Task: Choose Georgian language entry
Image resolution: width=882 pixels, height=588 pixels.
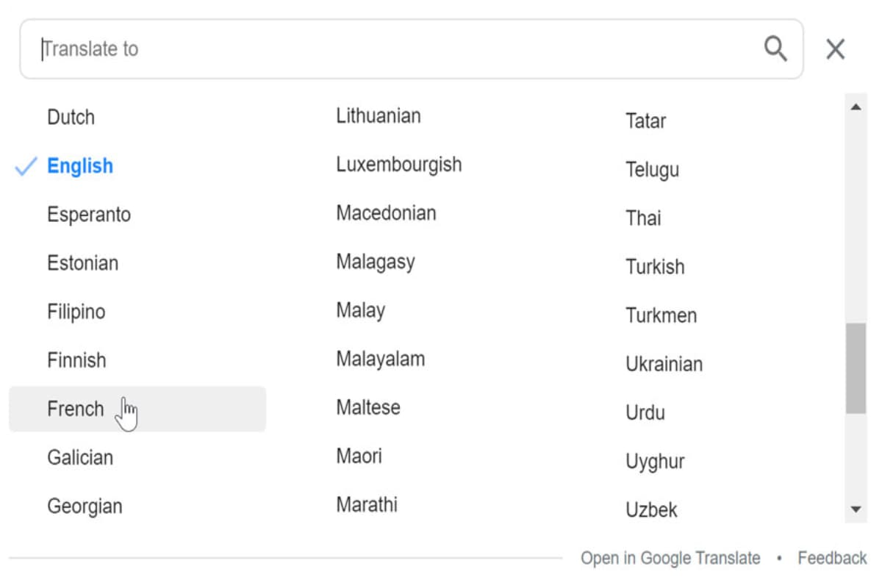Action: point(85,506)
